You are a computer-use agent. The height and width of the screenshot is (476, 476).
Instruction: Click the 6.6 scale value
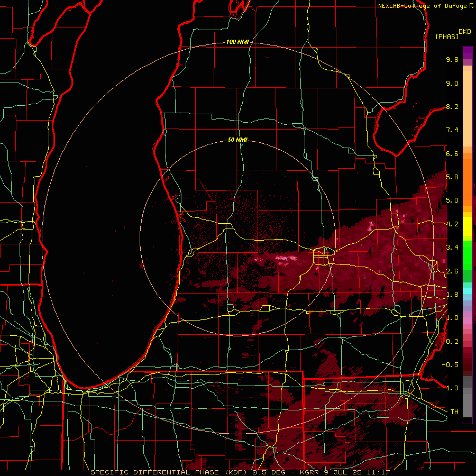coord(452,153)
